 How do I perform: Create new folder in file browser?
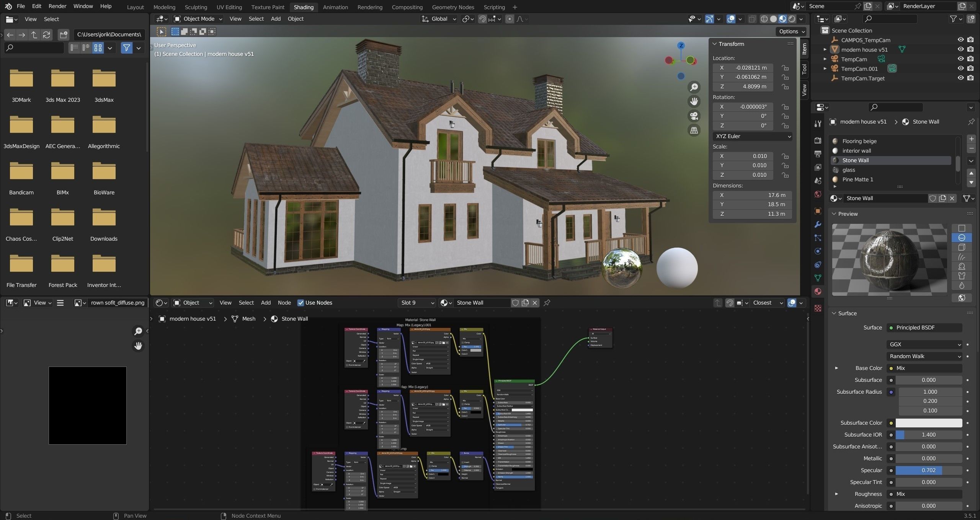tap(63, 35)
